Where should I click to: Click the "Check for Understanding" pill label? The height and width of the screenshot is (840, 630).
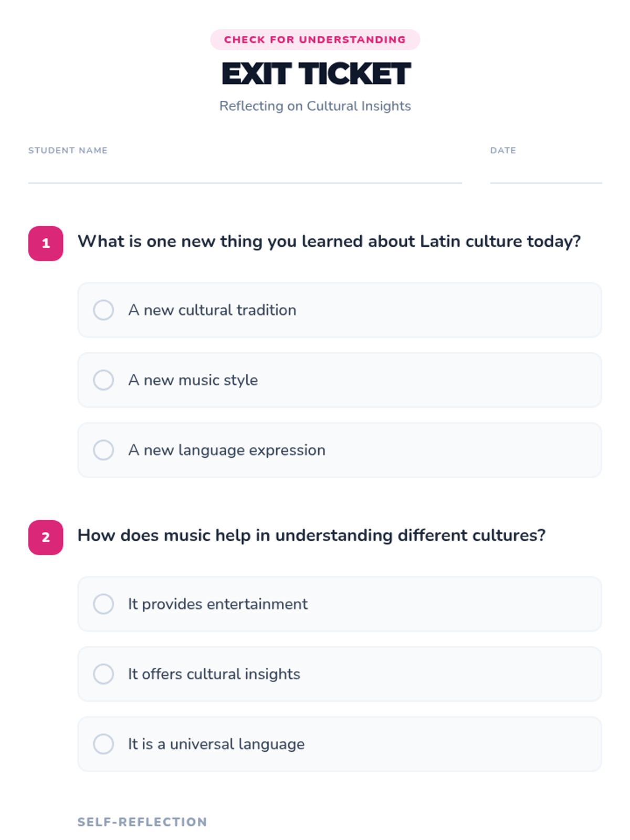pyautogui.click(x=315, y=40)
